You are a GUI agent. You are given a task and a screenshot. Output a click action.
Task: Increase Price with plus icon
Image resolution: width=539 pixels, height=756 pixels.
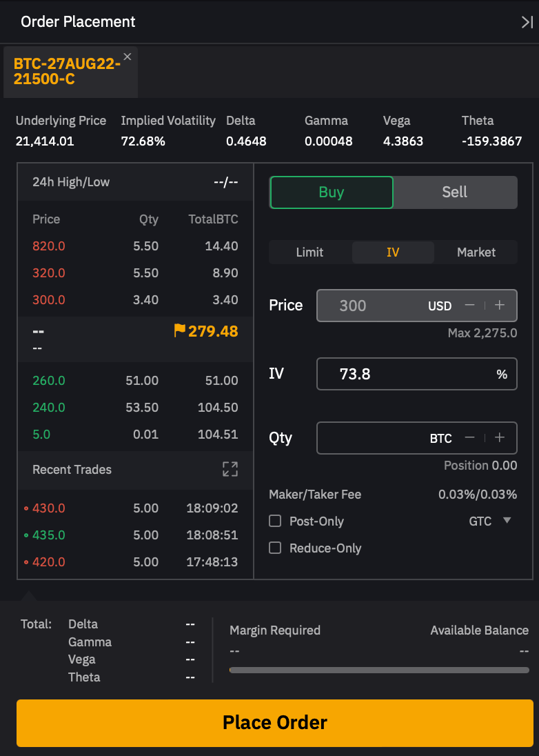point(500,306)
